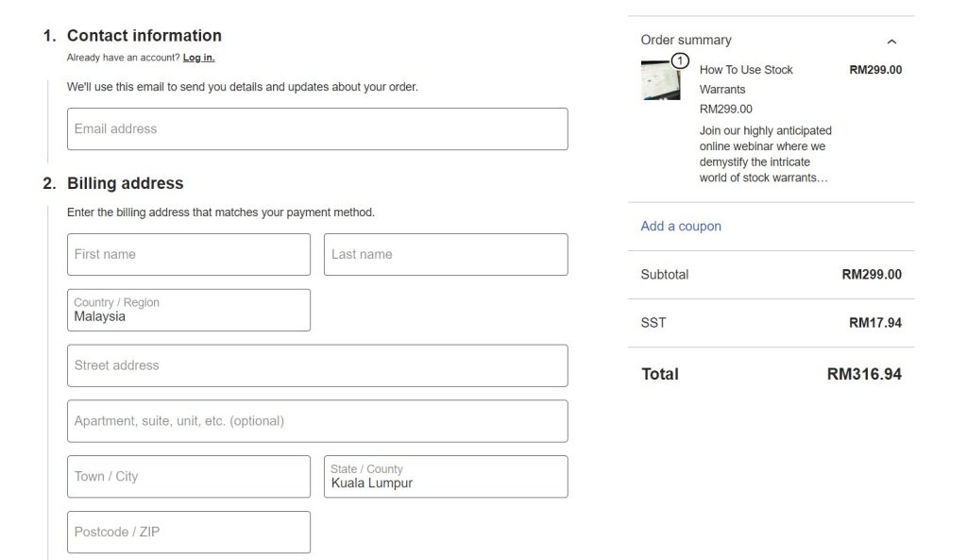Open the State / County dropdown showing Kuala Lumpur
The height and width of the screenshot is (560, 967).
coord(445,476)
